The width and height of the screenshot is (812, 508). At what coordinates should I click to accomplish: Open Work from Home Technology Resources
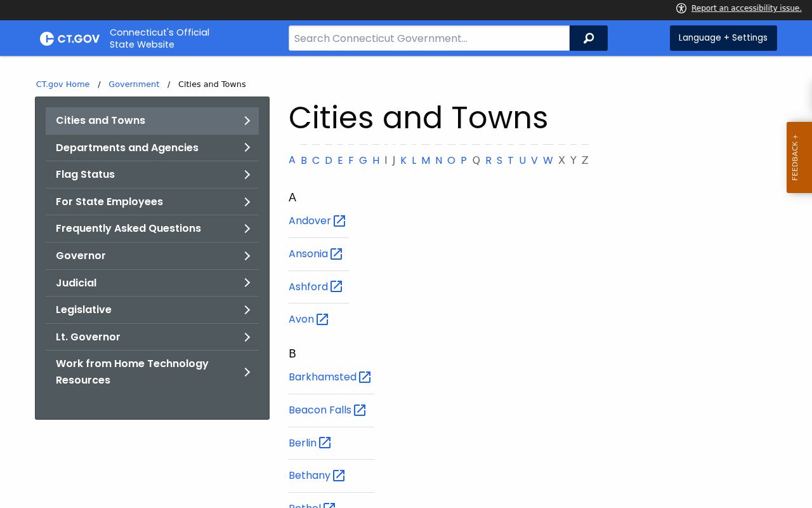152,372
